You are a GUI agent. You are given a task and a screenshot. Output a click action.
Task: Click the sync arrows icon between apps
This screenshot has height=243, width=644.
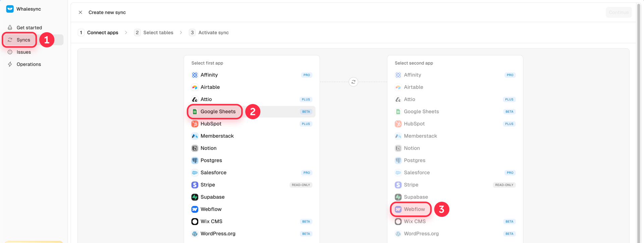click(x=354, y=82)
